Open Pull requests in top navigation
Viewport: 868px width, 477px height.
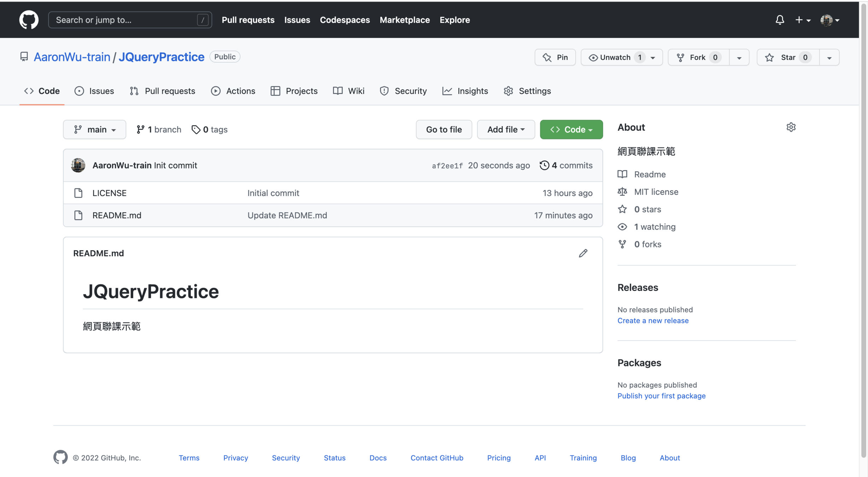(248, 20)
